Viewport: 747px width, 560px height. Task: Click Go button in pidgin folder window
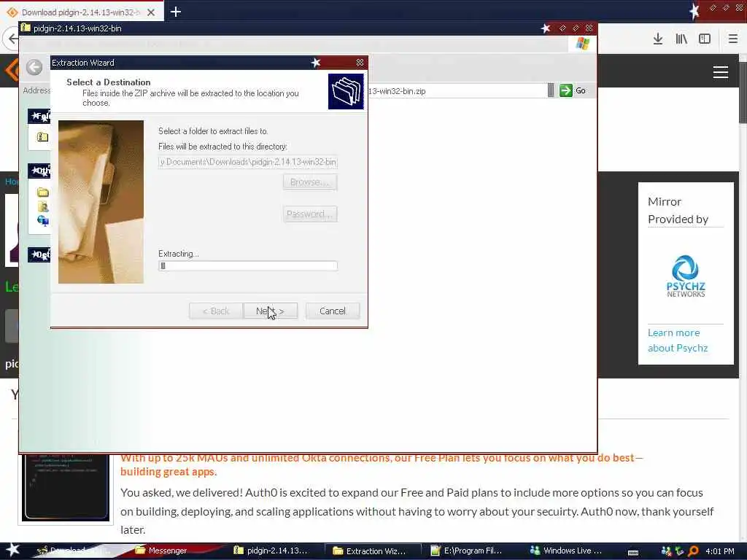click(x=573, y=90)
